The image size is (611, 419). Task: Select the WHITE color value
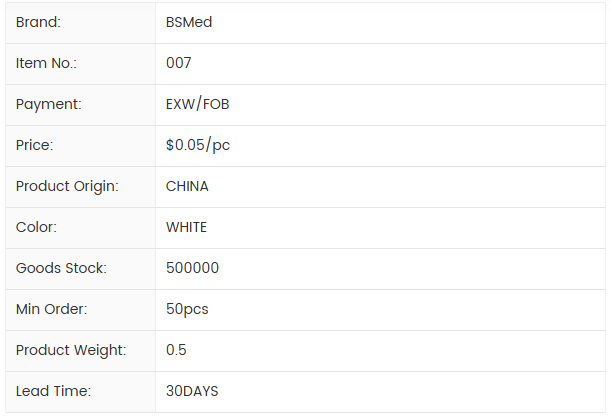pyautogui.click(x=186, y=227)
